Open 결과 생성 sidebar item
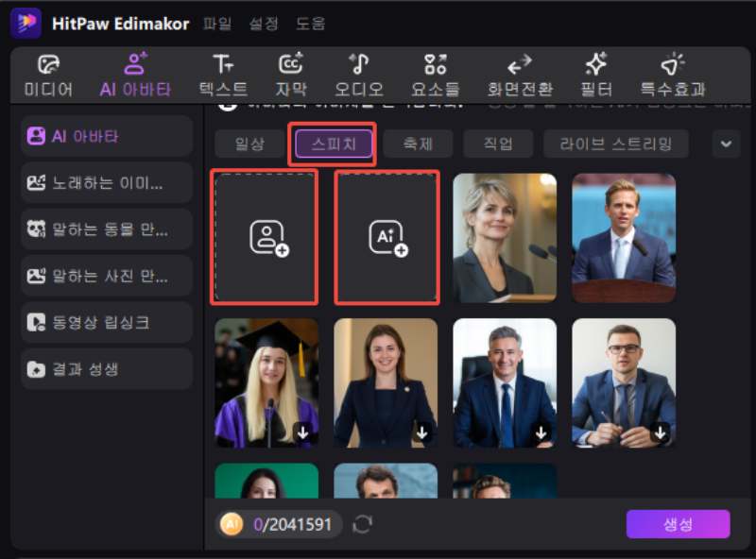The image size is (756, 559). point(107,369)
